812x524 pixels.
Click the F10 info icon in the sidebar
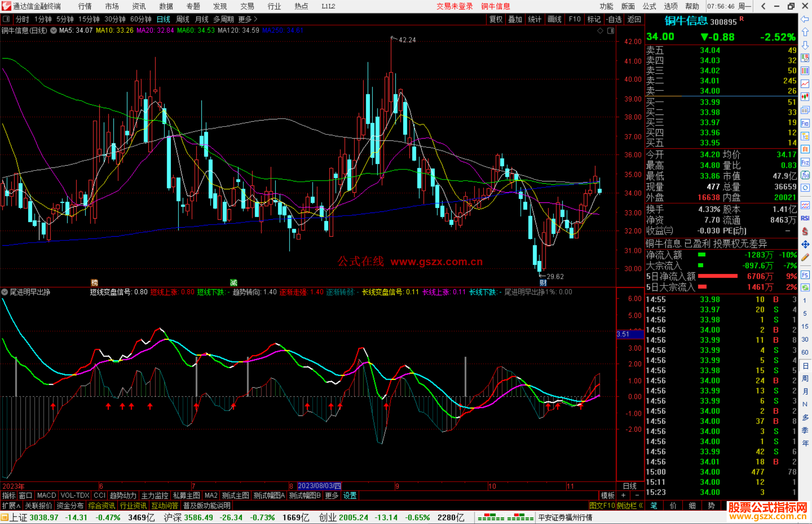(805, 124)
